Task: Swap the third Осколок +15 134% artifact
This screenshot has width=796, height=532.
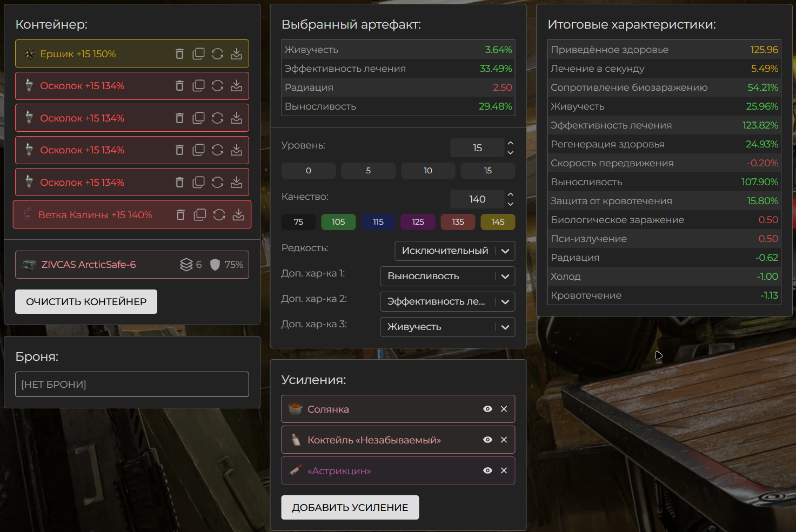Action: [217, 150]
